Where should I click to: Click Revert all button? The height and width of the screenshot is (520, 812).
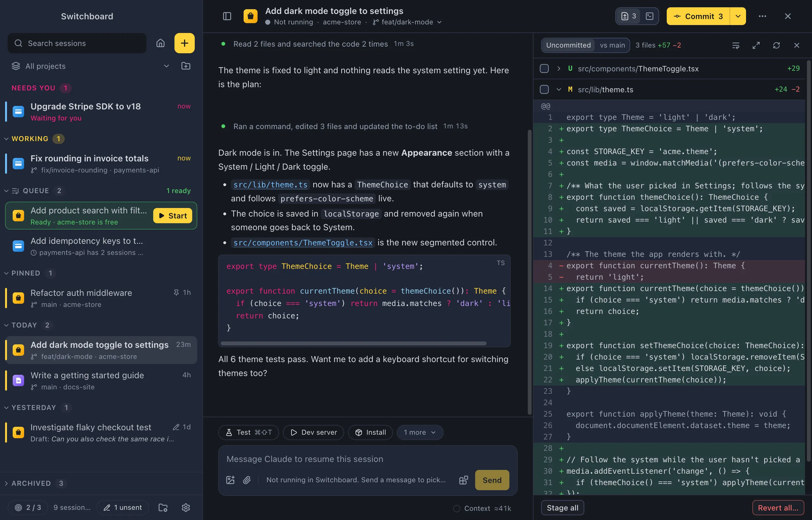[x=778, y=508]
